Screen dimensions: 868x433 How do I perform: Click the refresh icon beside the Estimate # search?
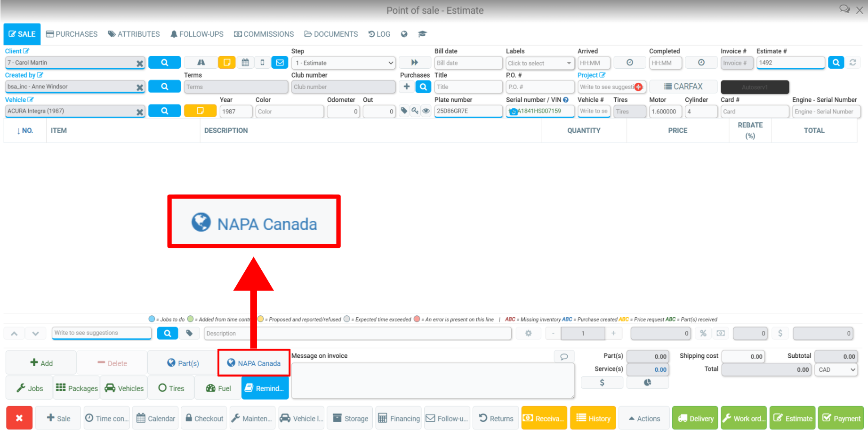(x=852, y=63)
